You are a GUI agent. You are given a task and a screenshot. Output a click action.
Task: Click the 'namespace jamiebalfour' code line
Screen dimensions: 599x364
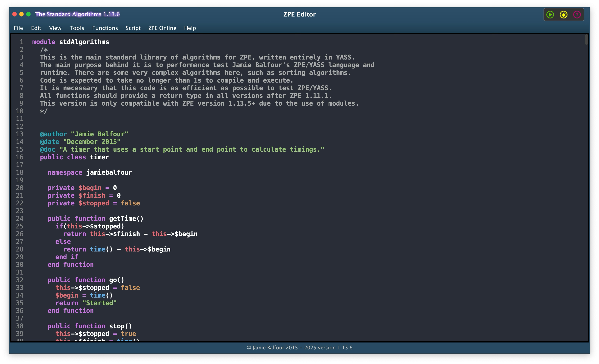(x=90, y=172)
